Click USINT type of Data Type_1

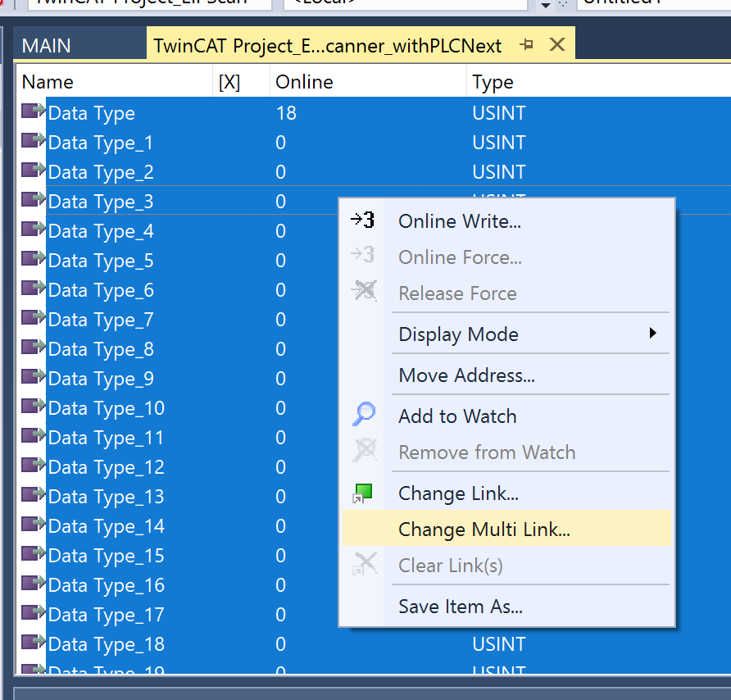click(499, 143)
